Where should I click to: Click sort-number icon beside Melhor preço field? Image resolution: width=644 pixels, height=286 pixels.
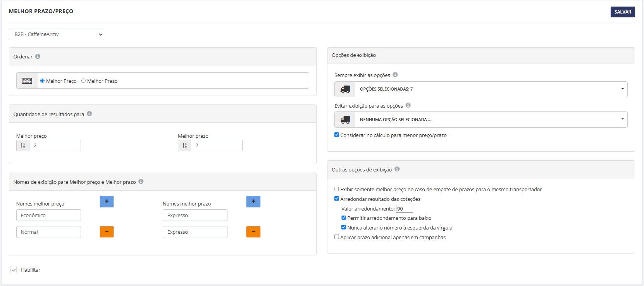[23, 146]
